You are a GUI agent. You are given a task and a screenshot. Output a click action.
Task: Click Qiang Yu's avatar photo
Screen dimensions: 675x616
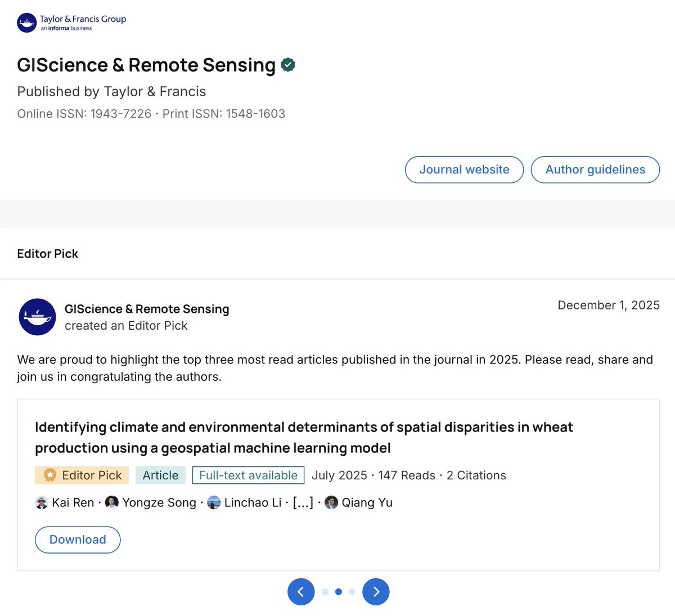point(331,502)
